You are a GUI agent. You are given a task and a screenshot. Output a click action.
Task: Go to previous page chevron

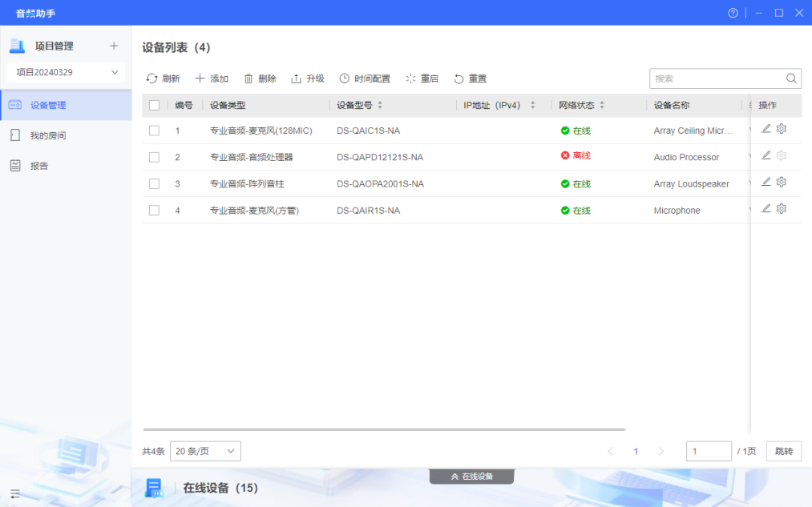pos(611,451)
